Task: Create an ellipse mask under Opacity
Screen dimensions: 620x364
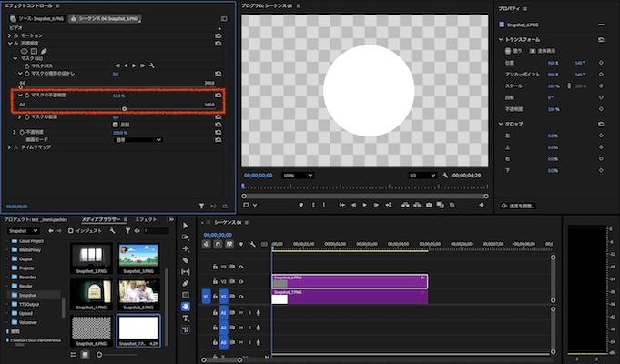Action: (25, 51)
